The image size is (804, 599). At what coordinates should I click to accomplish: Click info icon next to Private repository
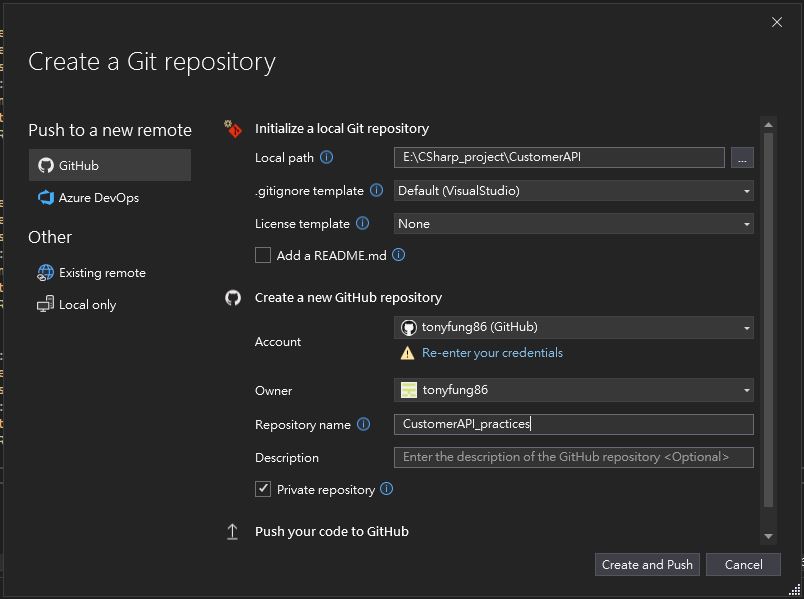pos(386,489)
